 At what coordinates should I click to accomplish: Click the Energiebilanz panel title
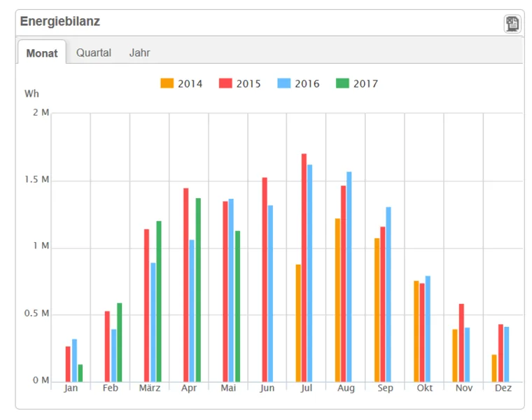point(60,22)
